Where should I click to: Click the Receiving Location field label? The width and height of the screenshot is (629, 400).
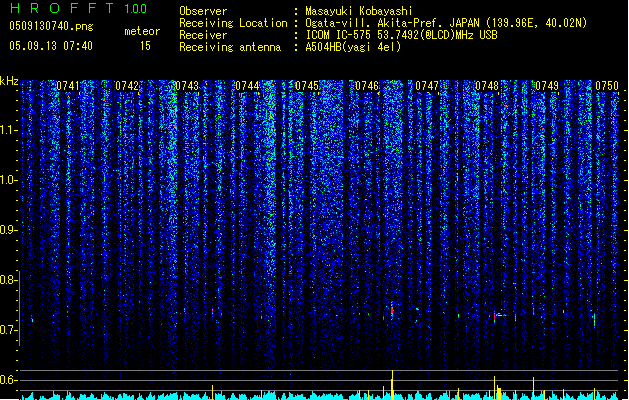point(233,23)
